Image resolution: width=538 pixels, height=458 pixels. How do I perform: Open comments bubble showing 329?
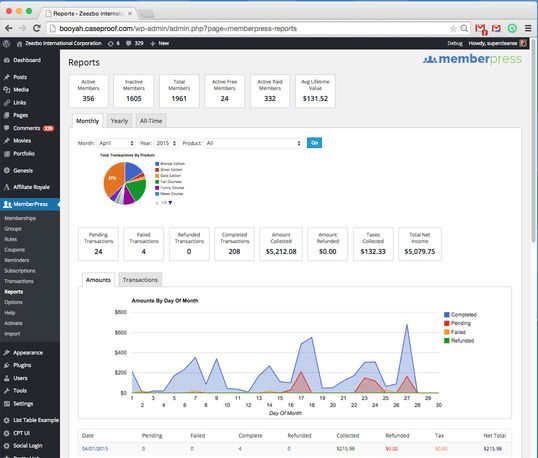point(134,44)
